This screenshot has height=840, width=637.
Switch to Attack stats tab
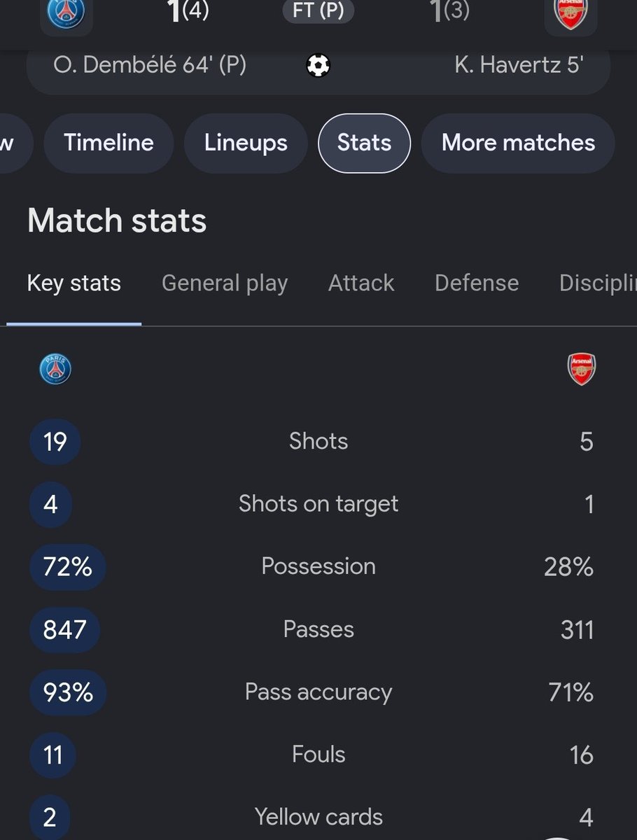(361, 283)
